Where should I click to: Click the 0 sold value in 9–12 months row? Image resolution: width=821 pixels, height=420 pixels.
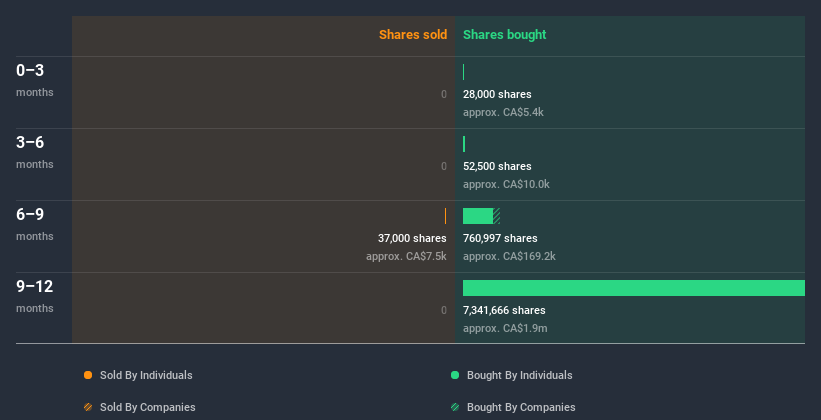pos(443,310)
